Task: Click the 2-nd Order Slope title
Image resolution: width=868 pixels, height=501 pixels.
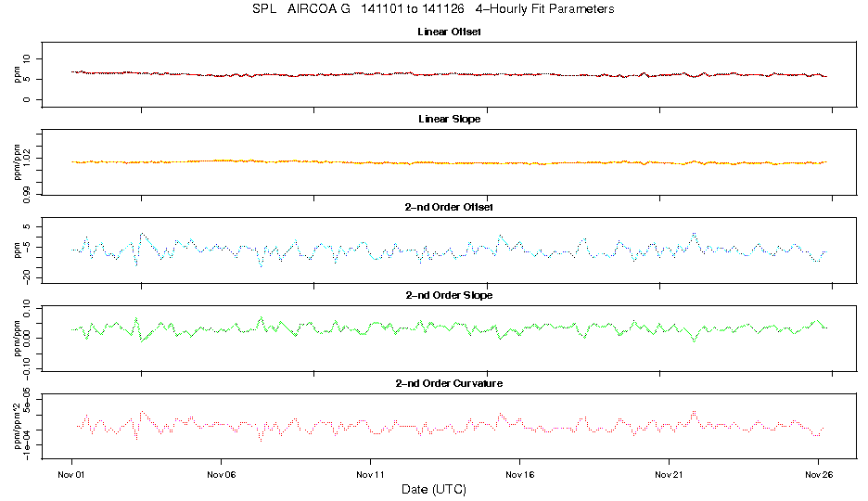Action: 449,295
